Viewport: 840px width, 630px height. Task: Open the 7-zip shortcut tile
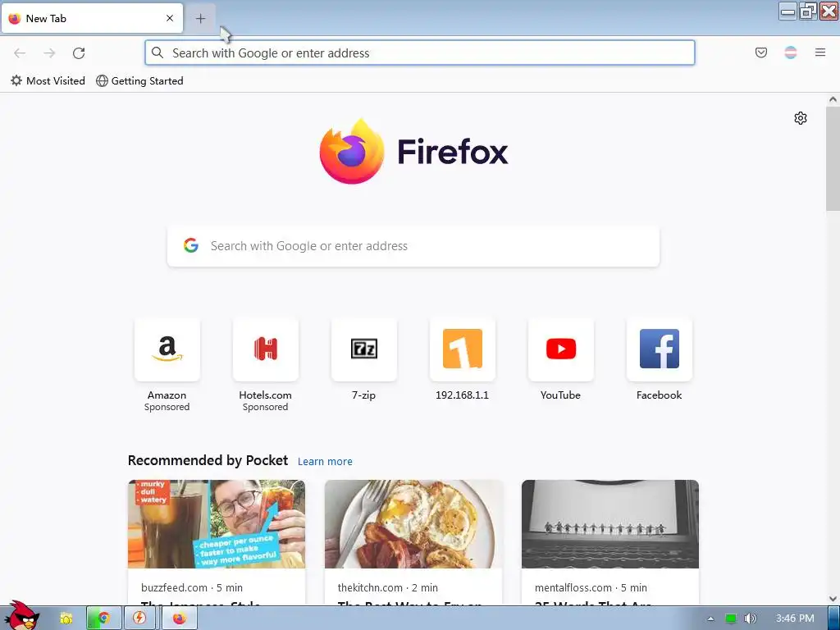click(364, 349)
